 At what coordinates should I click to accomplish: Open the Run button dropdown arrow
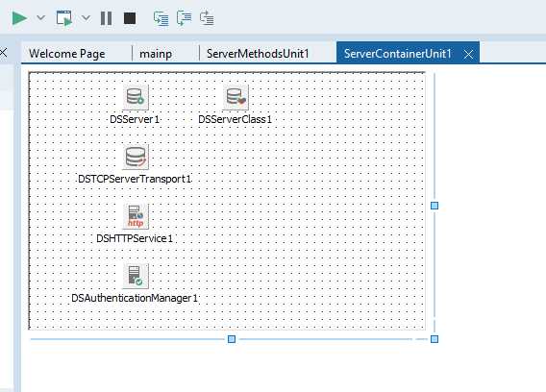pyautogui.click(x=40, y=17)
